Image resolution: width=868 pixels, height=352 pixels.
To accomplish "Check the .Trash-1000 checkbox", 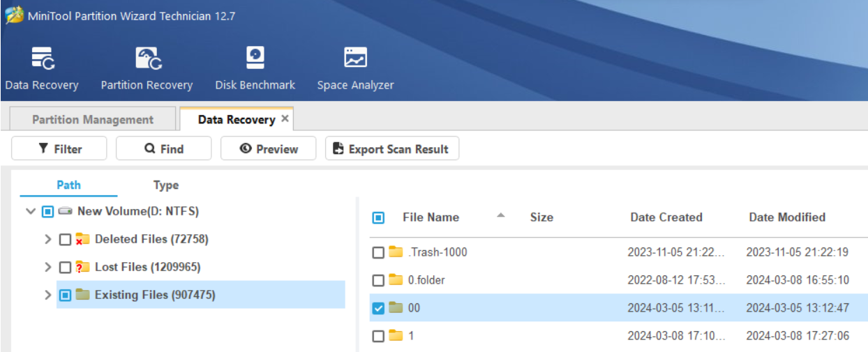I will tap(378, 252).
